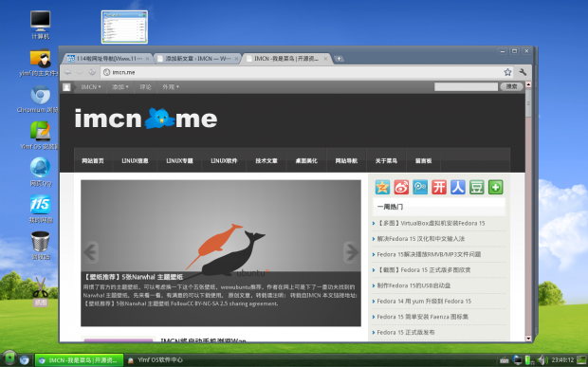Open the LINUX专题 navigation item

pyautogui.click(x=179, y=161)
